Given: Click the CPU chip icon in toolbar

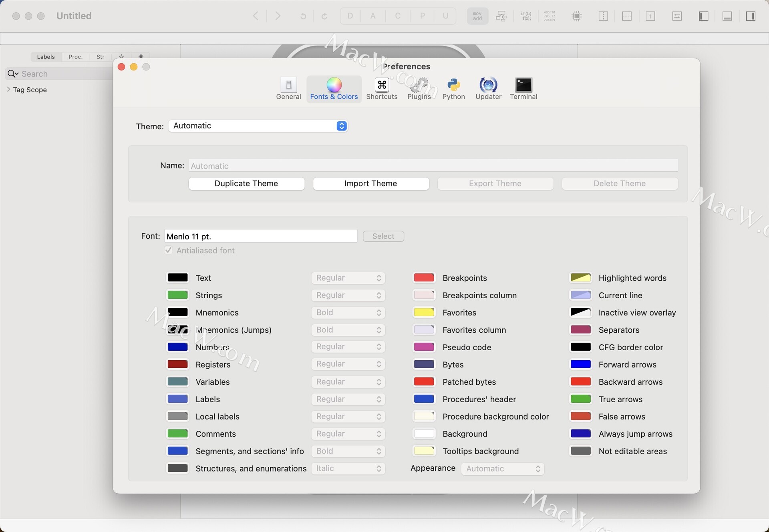Looking at the screenshot, I should 577,16.
